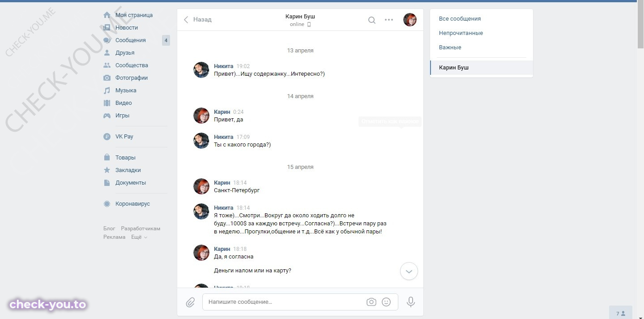Click the Видео menu label

click(x=124, y=103)
